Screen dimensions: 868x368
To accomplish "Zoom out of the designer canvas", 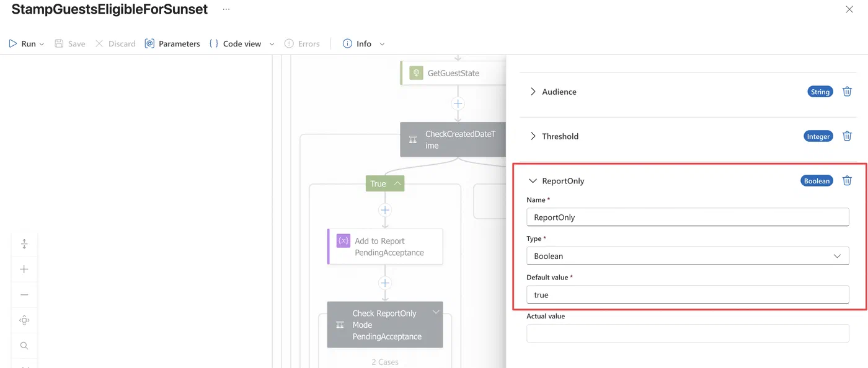I will click(24, 295).
